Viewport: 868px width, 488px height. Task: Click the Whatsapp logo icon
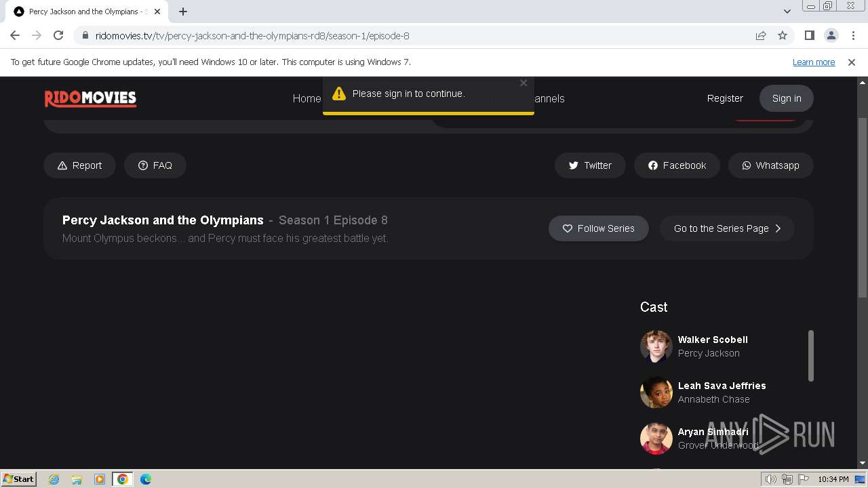click(747, 165)
